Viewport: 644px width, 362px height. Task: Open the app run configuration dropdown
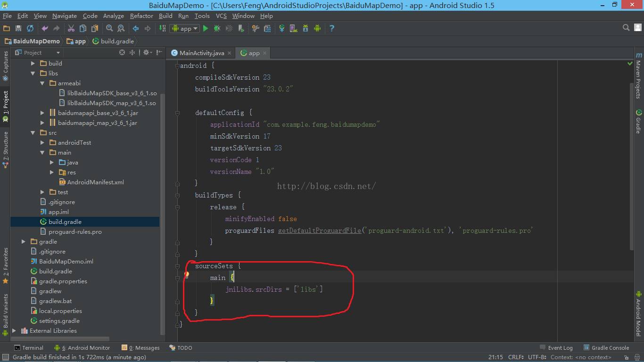point(184,28)
